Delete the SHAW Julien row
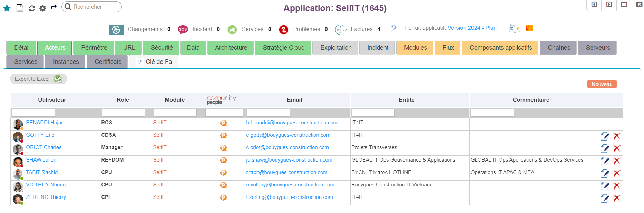 [x=617, y=161]
